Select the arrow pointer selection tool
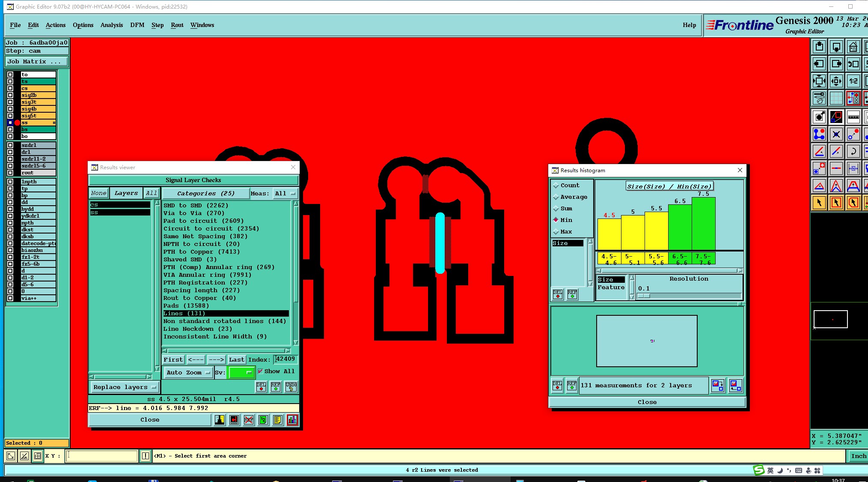 [819, 203]
